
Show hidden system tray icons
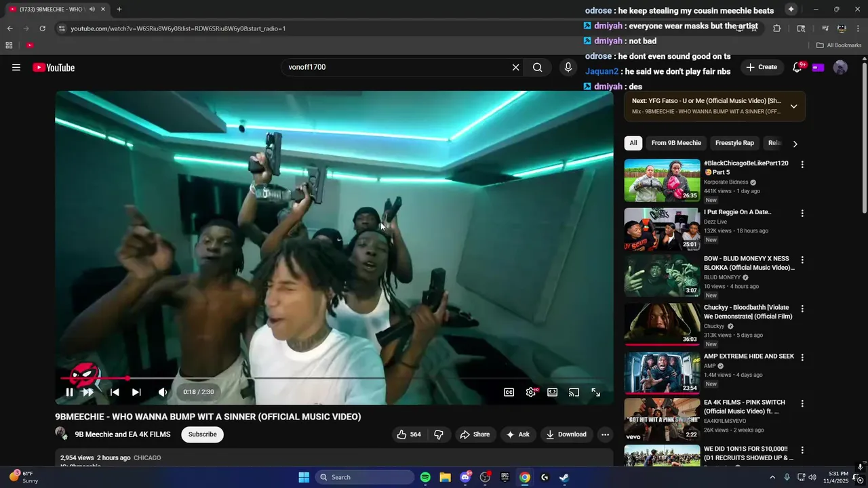(772, 477)
